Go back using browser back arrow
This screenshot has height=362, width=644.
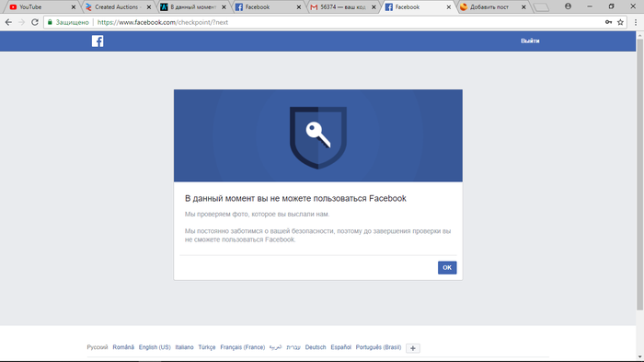8,22
